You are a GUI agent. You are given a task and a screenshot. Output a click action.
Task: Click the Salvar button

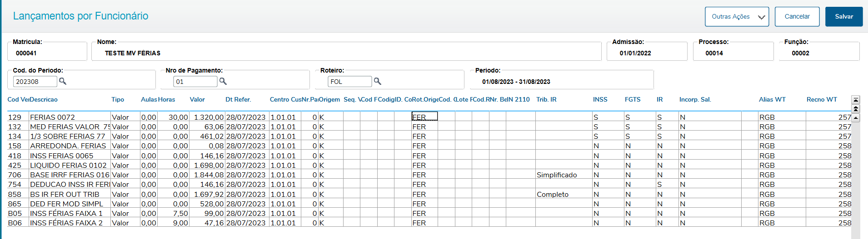(843, 17)
